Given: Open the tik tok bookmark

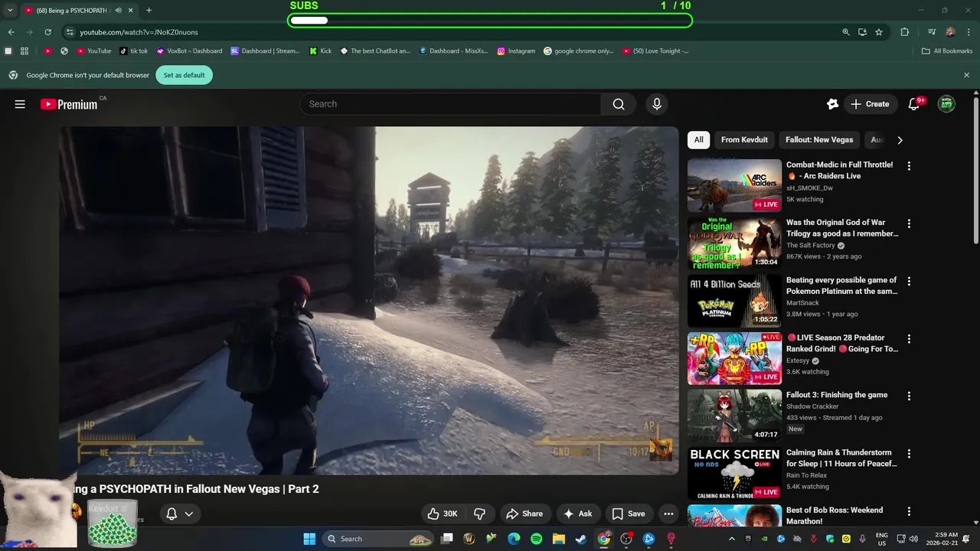Looking at the screenshot, I should (134, 51).
